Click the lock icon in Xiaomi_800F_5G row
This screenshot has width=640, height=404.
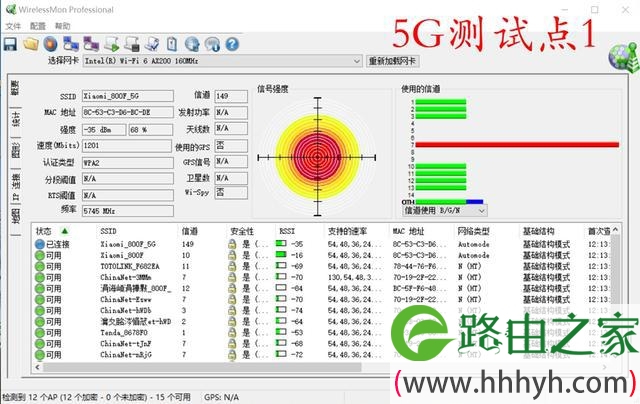[232, 244]
